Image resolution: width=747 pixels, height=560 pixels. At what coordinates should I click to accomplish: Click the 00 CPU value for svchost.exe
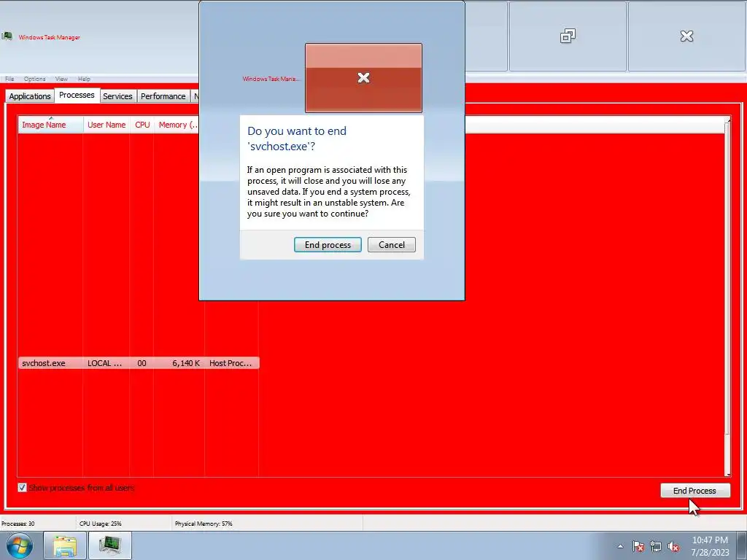[x=142, y=363]
